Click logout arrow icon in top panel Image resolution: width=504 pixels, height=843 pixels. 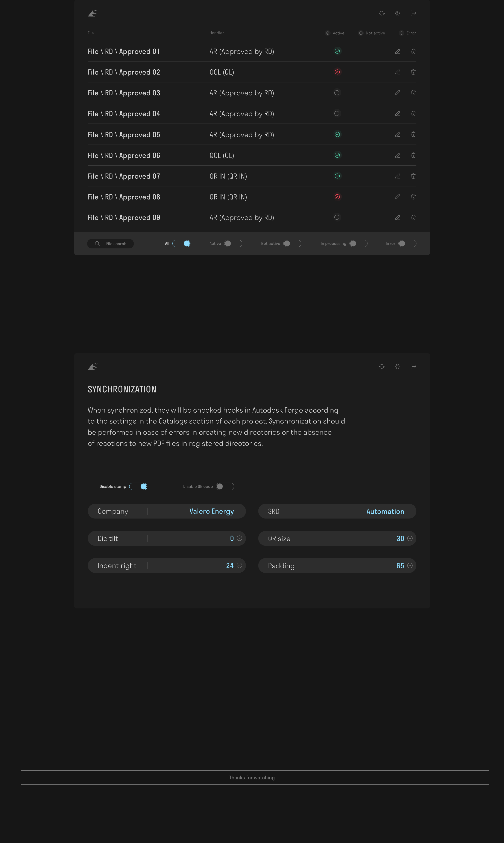(413, 13)
